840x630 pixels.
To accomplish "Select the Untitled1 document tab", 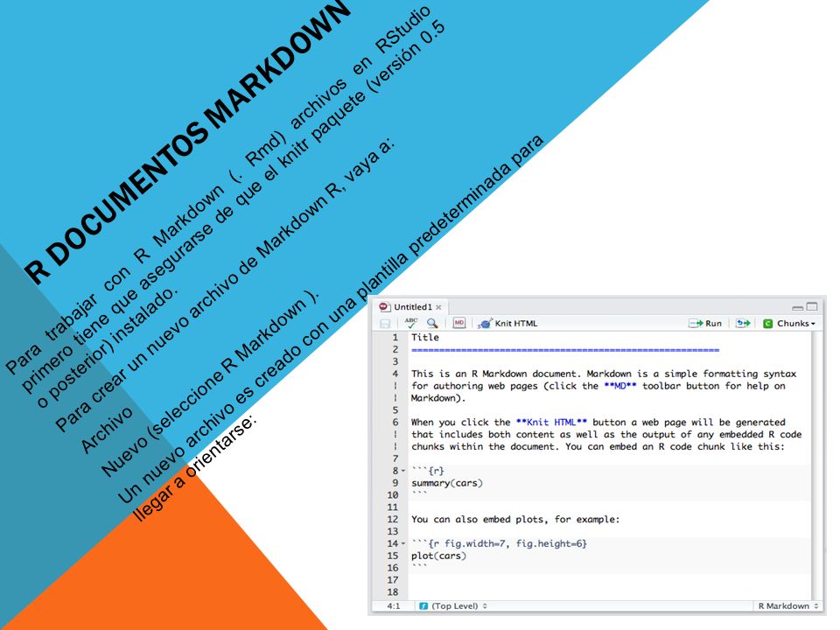I will [412, 307].
